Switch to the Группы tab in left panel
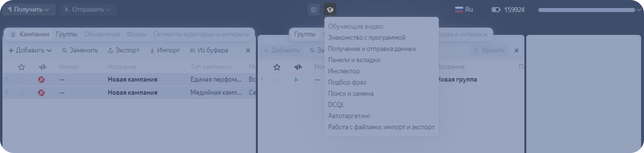Image resolution: width=644 pixels, height=153 pixels. tap(66, 34)
